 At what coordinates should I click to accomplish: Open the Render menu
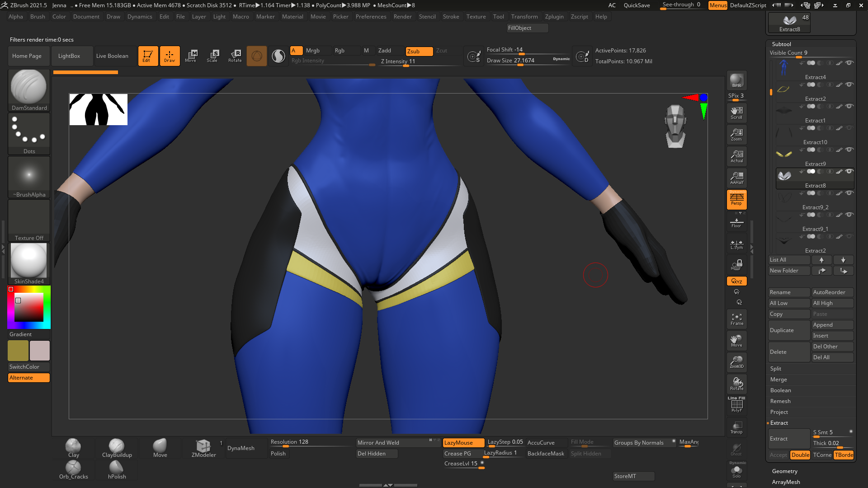coord(402,17)
